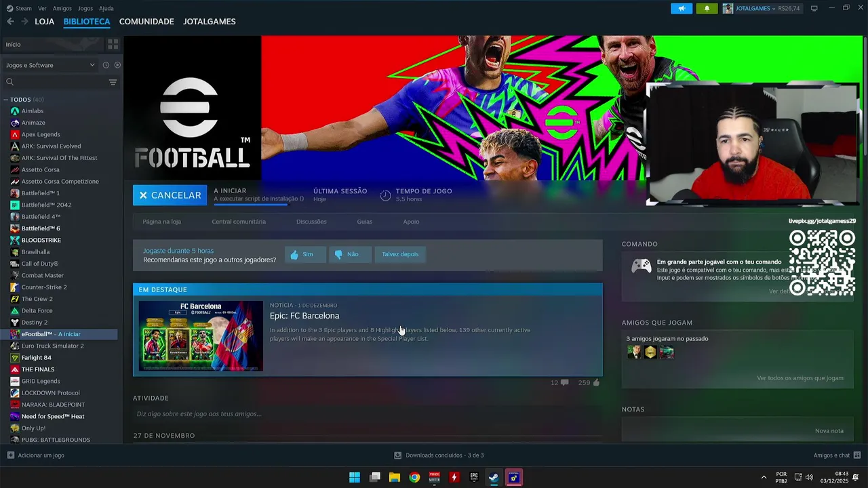Open Google Chrome from the taskbar

[414, 477]
